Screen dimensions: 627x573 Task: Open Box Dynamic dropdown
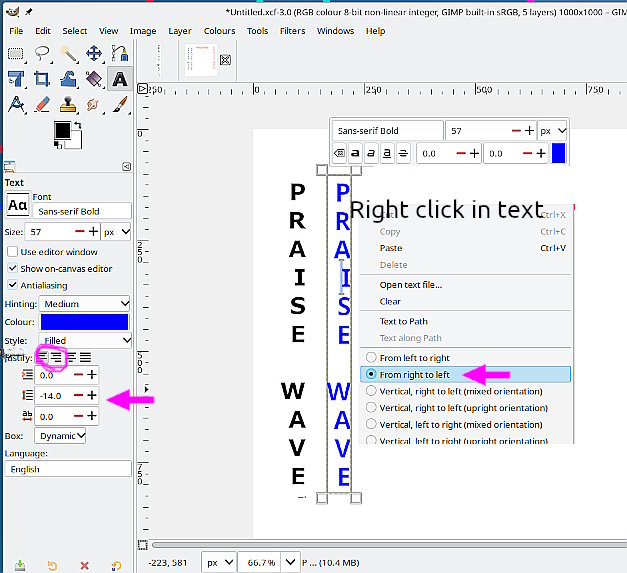[x=60, y=436]
